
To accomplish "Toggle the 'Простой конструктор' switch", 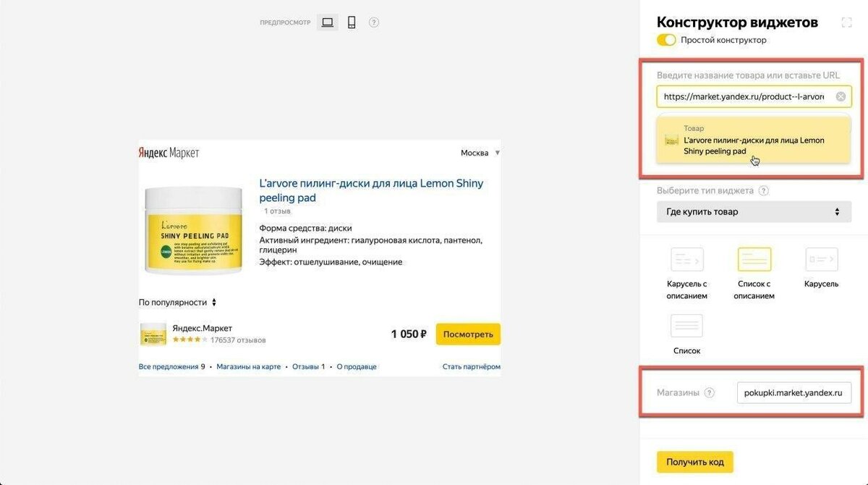I will (666, 41).
